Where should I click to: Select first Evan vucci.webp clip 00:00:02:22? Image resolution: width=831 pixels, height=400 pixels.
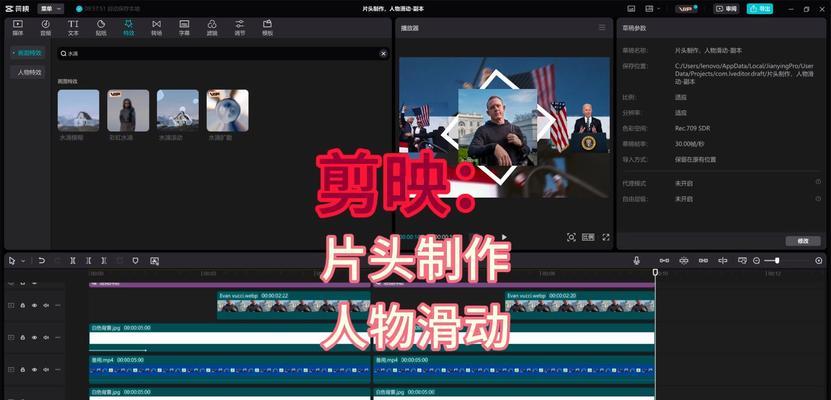pos(294,305)
